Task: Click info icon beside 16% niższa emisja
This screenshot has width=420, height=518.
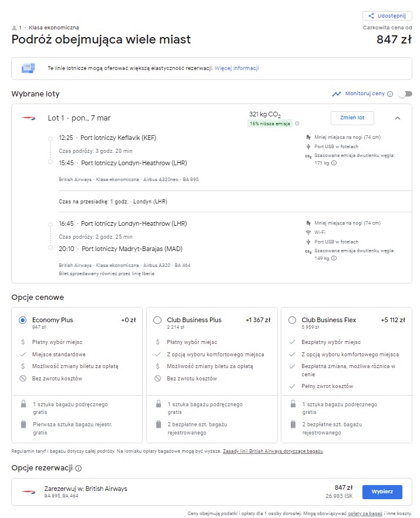Action: [x=297, y=123]
